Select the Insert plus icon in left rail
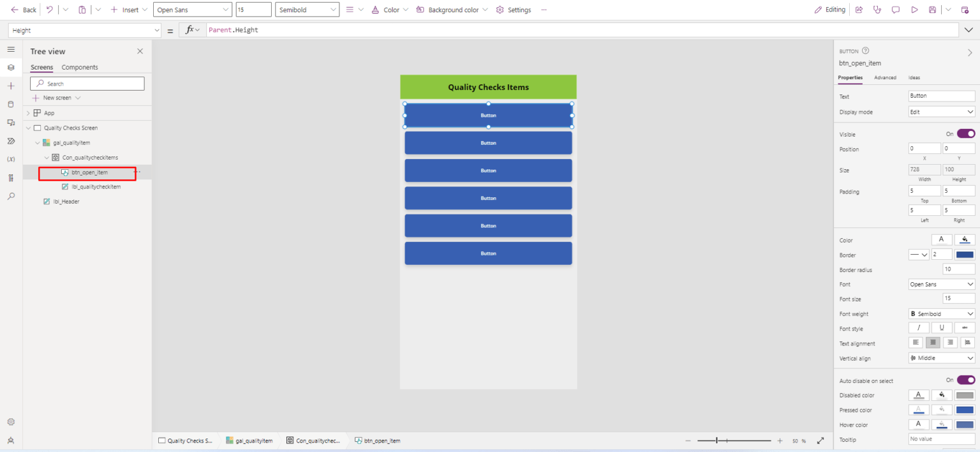 pyautogui.click(x=11, y=86)
